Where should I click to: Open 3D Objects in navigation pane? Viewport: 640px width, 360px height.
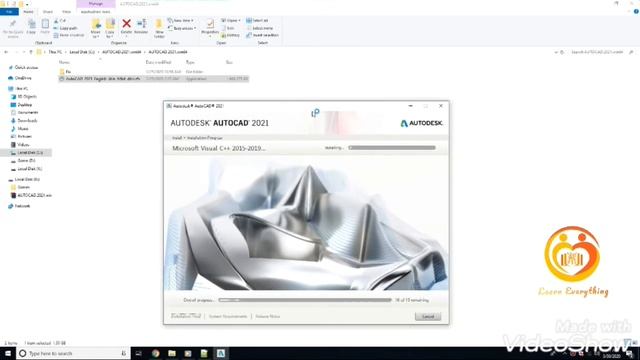(24, 97)
